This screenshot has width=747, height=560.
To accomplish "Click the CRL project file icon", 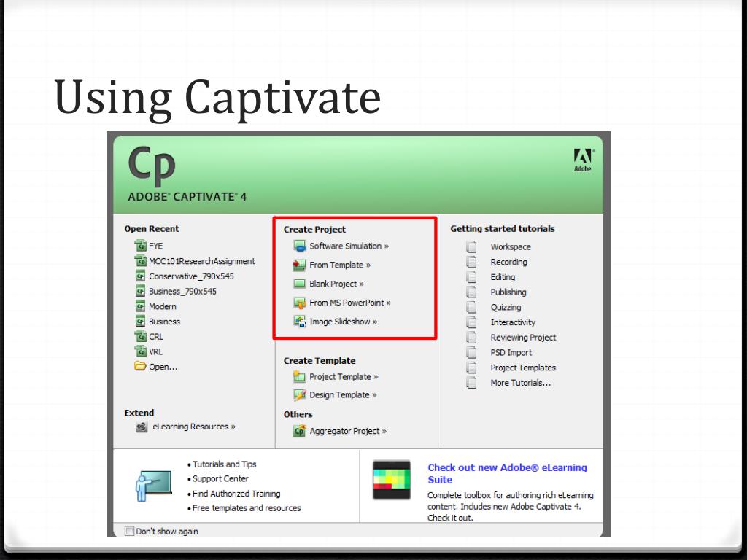I will [141, 336].
